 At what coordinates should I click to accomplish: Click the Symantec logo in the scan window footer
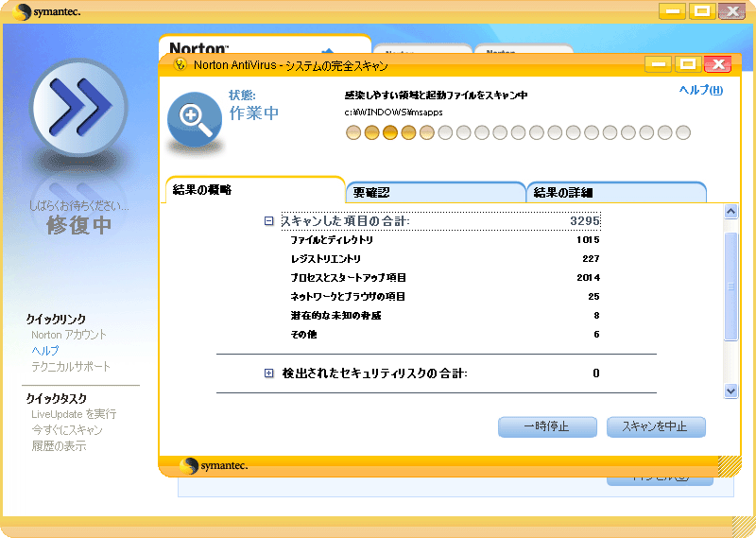click(x=214, y=465)
